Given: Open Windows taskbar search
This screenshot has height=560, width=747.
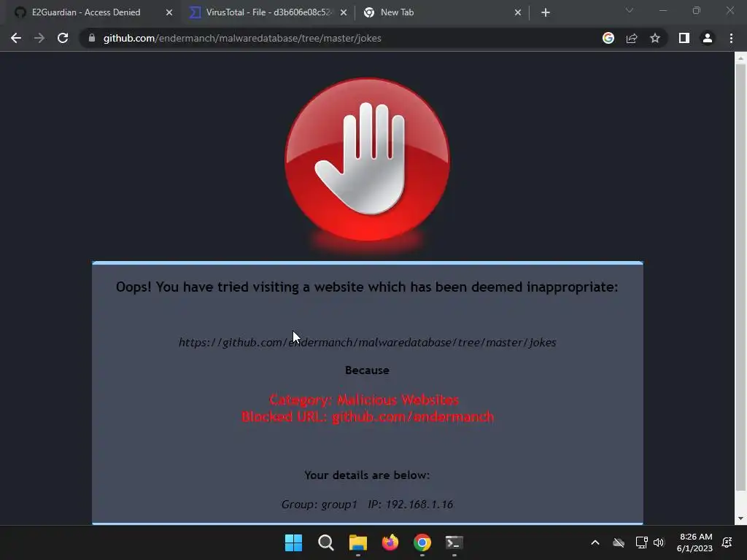Looking at the screenshot, I should point(326,542).
